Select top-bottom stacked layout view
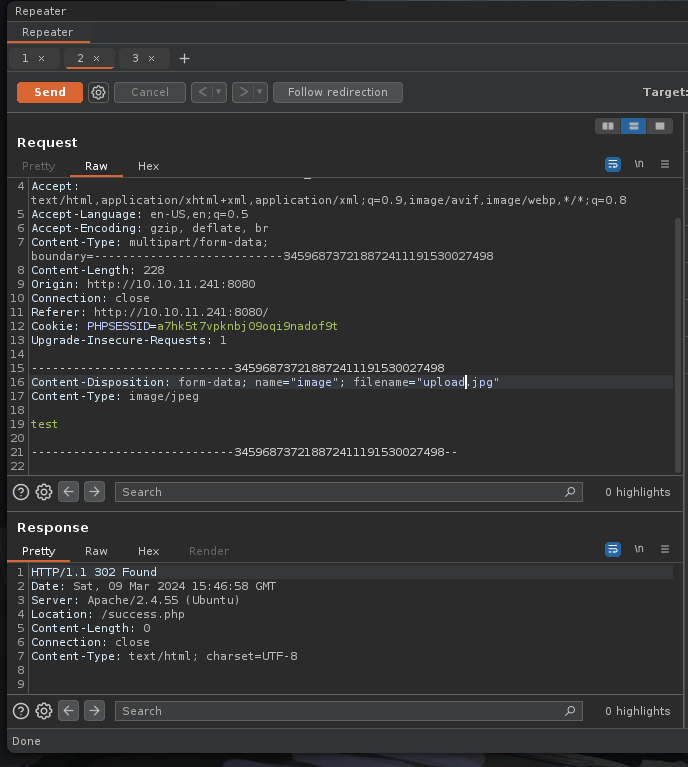Screen dimensions: 688x767 pyautogui.click(x=632, y=126)
